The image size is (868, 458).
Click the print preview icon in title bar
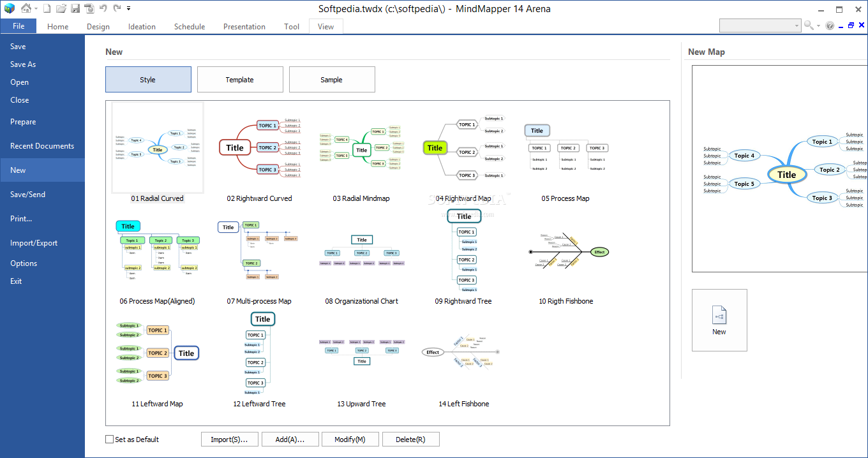click(x=89, y=8)
